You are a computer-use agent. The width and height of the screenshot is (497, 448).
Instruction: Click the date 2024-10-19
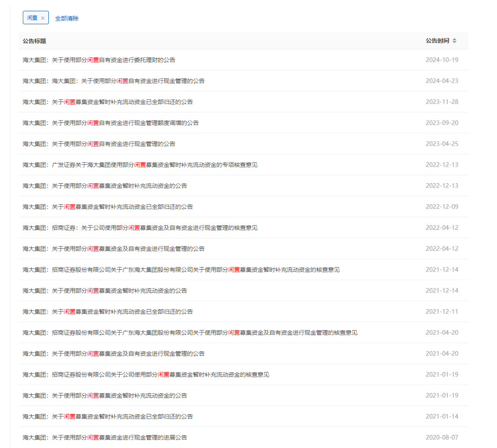tap(442, 60)
